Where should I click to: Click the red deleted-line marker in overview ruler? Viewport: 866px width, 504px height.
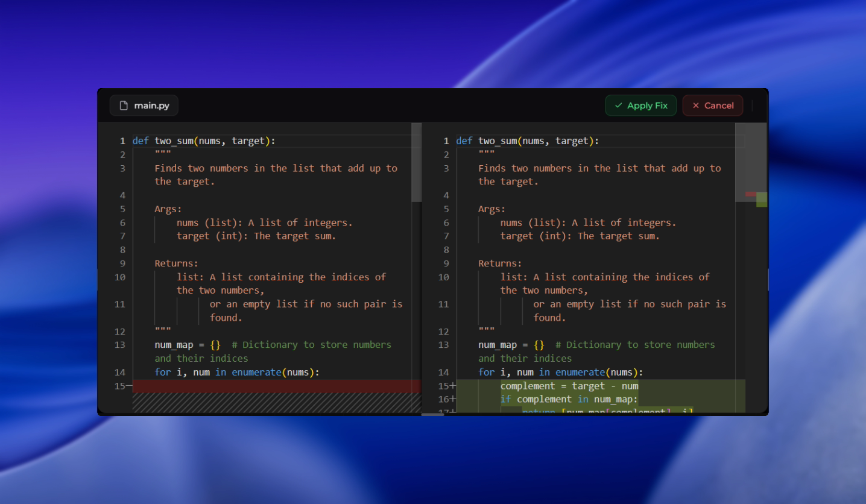coord(751,194)
